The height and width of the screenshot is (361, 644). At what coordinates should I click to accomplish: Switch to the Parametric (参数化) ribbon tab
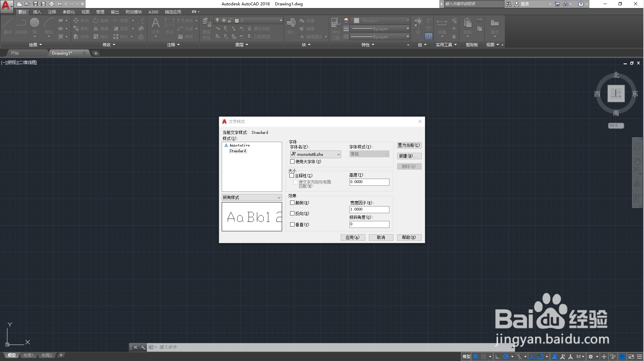pyautogui.click(x=69, y=12)
